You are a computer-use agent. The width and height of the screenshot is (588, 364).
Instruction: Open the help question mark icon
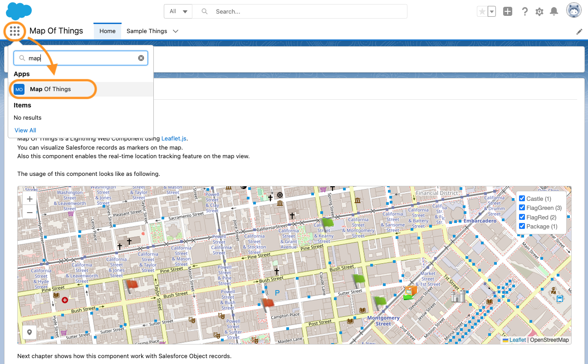pos(525,12)
